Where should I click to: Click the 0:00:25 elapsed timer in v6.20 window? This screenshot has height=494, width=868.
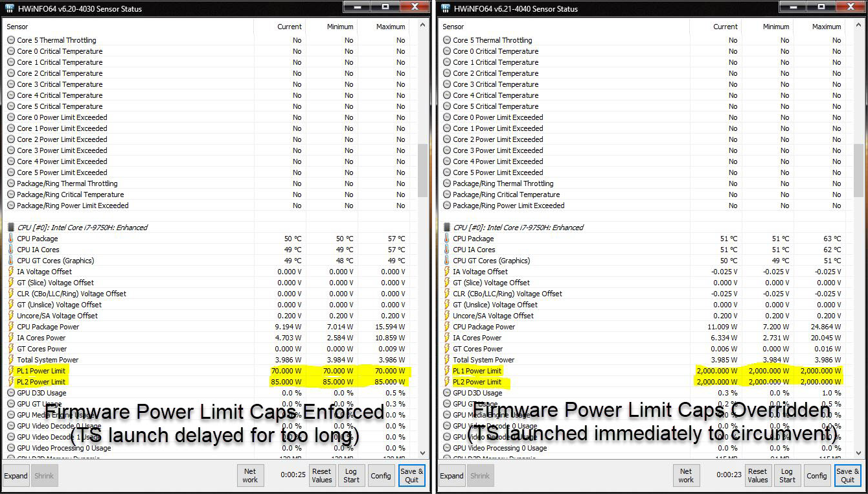tap(293, 475)
